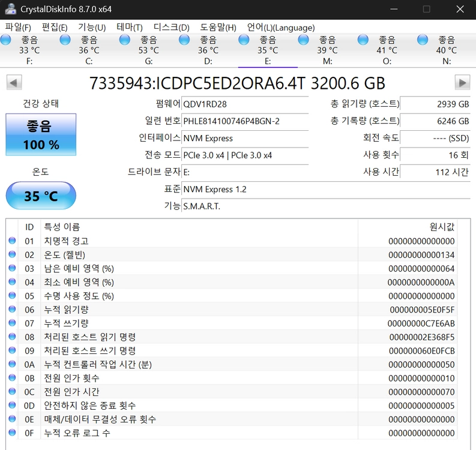Viewport: 476px width, 450px height.
Task: Click status orb of row 05 수명 사용 정도
Action: coord(12,295)
